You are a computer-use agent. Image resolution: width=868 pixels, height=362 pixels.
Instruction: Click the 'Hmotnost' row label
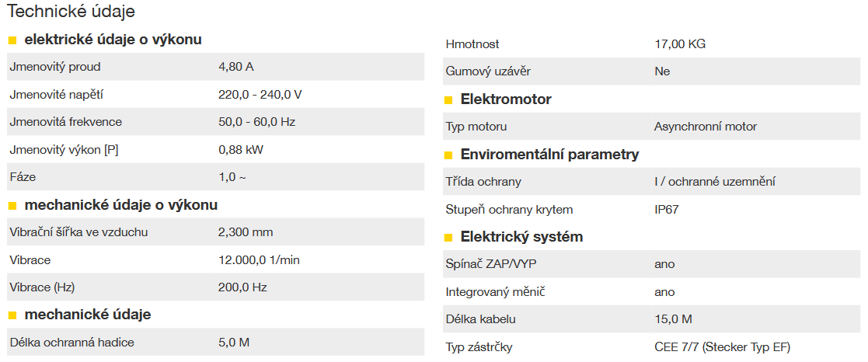point(472,44)
